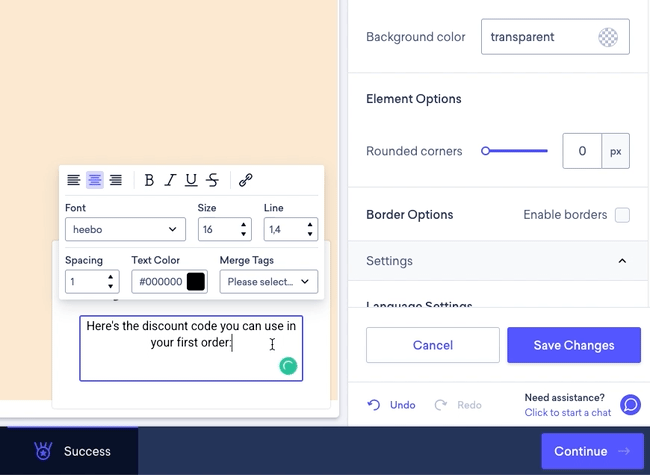
Task: Decrease the Line height value
Action: click(x=310, y=234)
